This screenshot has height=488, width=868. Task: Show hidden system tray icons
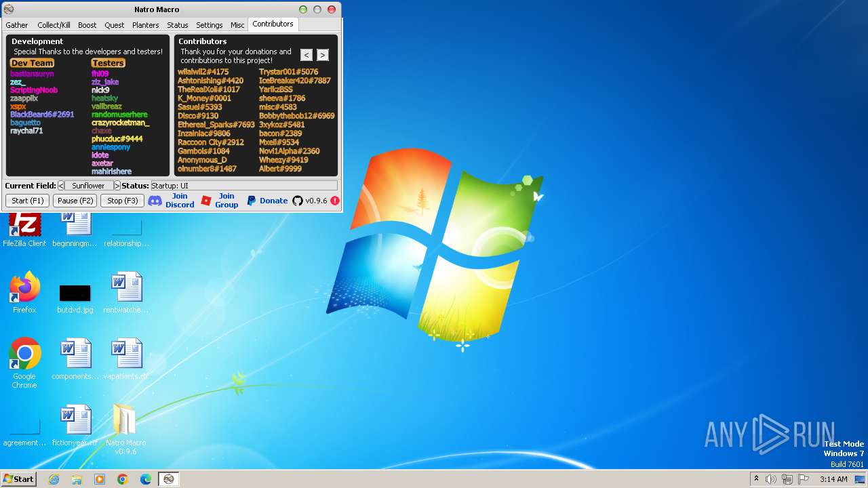[x=756, y=479]
